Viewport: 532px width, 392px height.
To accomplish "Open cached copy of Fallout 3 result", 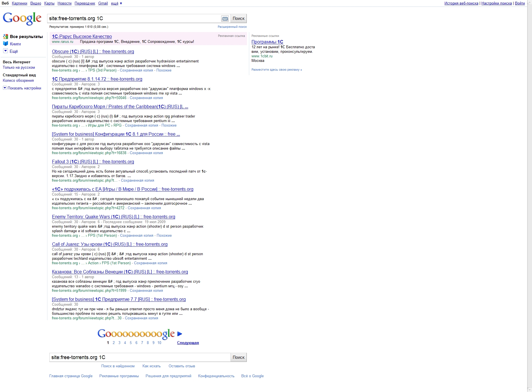I will click(x=137, y=181).
